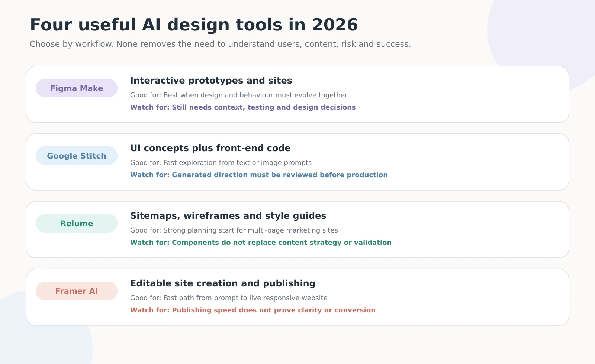The image size is (595, 364).
Task: Click the Framer AI pill label
Action: (77, 291)
